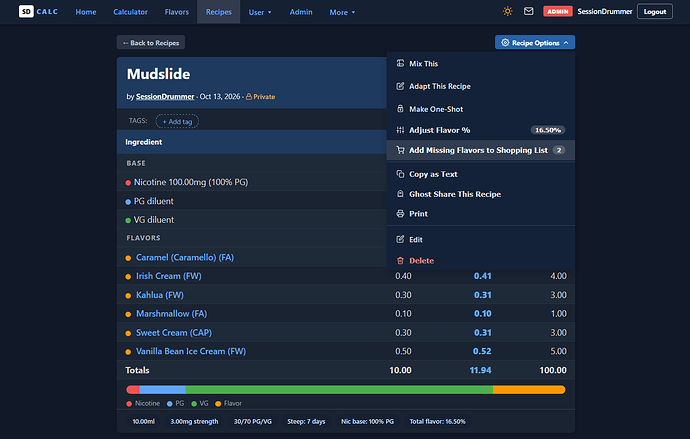Click the Make One-Shot bottle icon
Viewport: 690px width, 439px height.
point(400,109)
